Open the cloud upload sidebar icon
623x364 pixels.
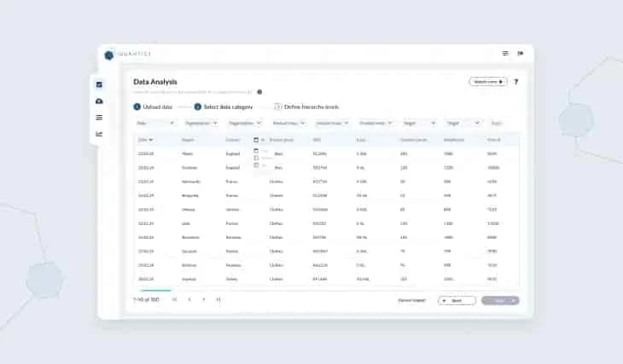click(x=99, y=101)
